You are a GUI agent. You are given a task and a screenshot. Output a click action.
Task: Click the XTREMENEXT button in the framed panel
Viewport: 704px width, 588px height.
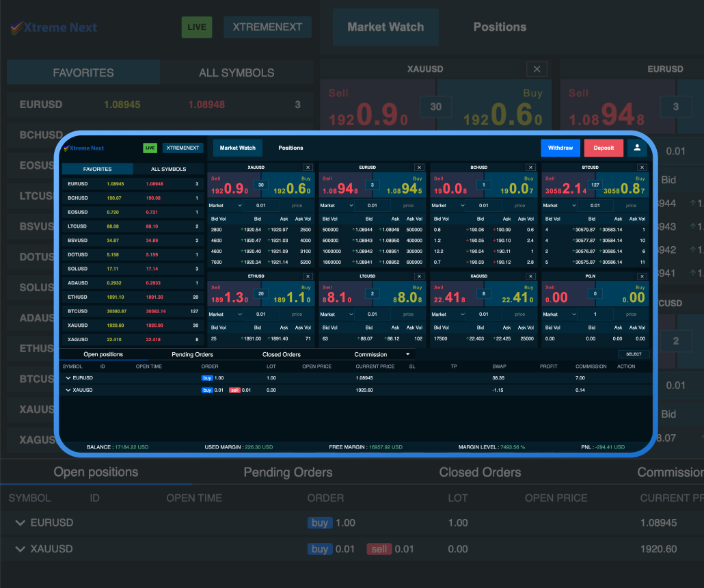click(182, 148)
